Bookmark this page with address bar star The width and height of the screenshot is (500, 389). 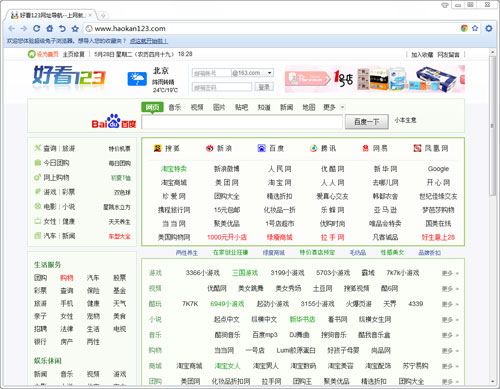[x=475, y=28]
